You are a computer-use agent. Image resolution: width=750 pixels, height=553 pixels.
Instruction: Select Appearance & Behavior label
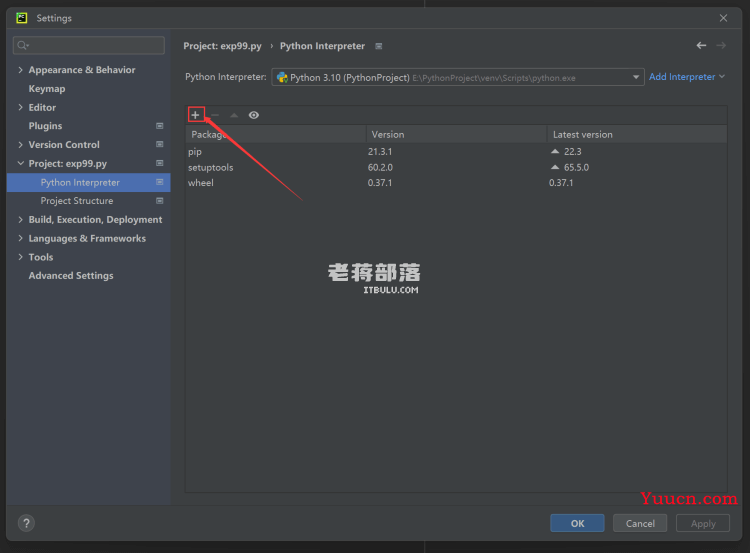coord(82,70)
